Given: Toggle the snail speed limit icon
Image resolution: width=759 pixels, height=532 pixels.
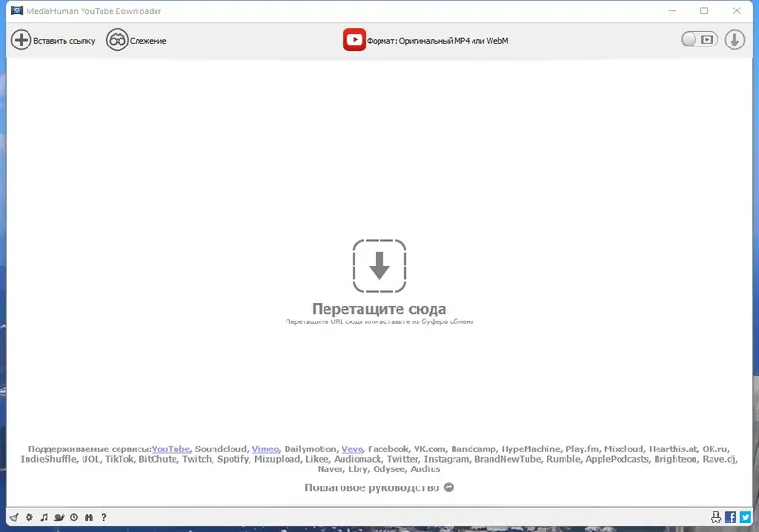Looking at the screenshot, I should click(x=59, y=517).
